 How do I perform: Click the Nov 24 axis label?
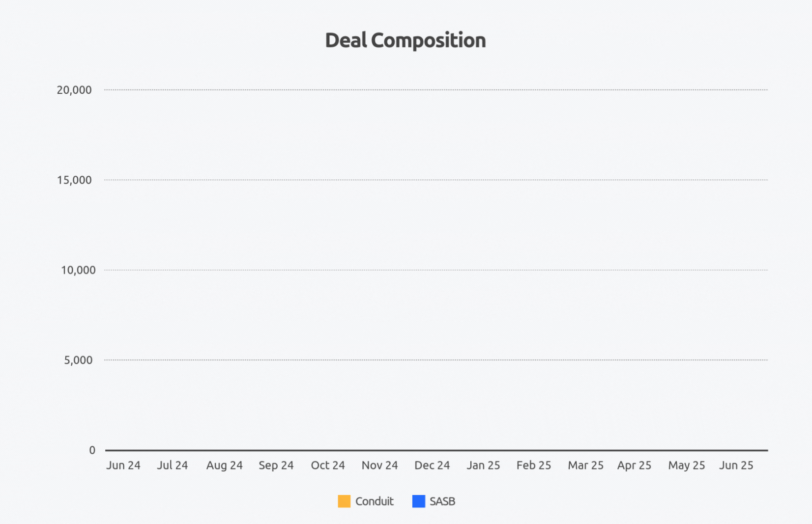(379, 465)
